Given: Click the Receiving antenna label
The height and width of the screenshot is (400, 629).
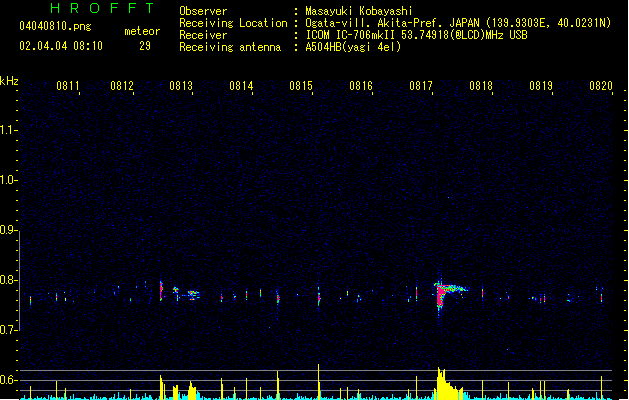Looking at the screenshot, I should (x=230, y=47).
